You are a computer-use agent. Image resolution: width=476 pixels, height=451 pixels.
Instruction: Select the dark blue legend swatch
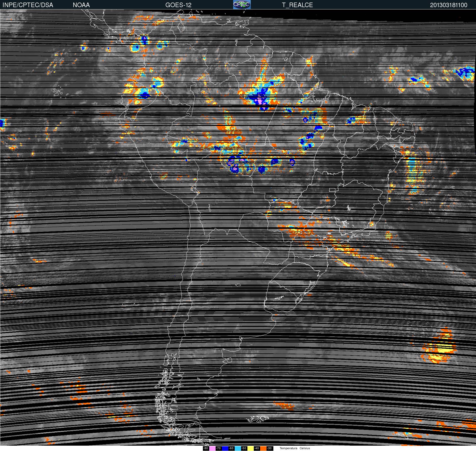click(x=225, y=448)
